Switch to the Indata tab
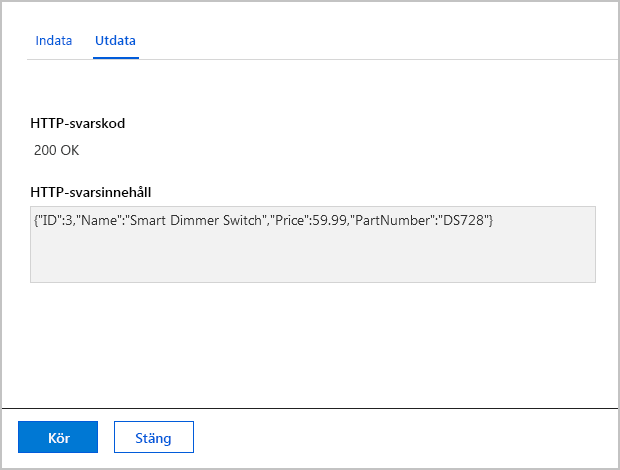Image resolution: width=620 pixels, height=470 pixels. point(54,41)
